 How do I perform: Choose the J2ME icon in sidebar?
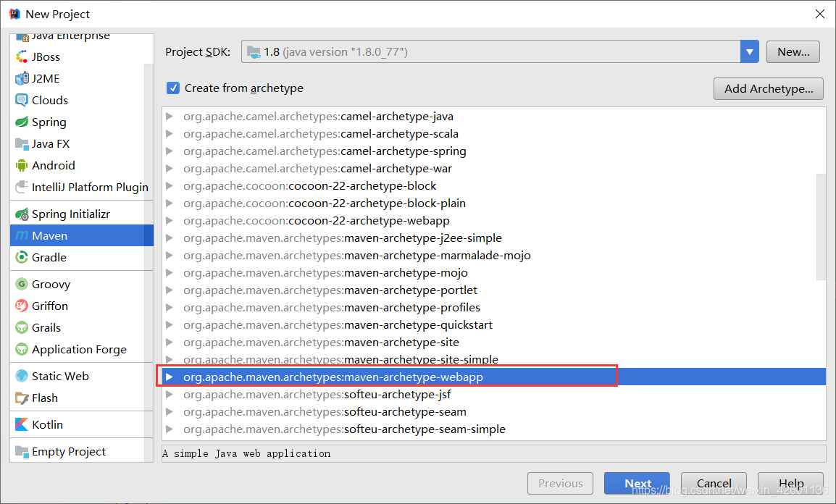pyautogui.click(x=22, y=78)
